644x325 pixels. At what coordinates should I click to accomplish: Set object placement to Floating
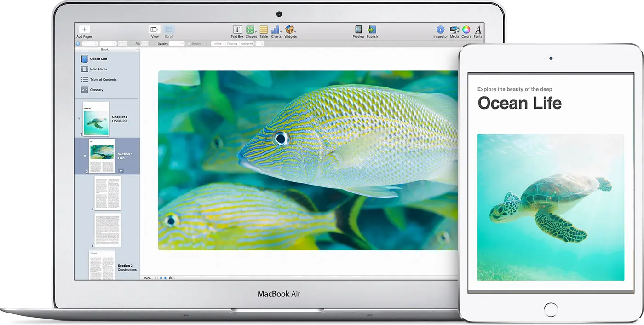pyautogui.click(x=232, y=43)
